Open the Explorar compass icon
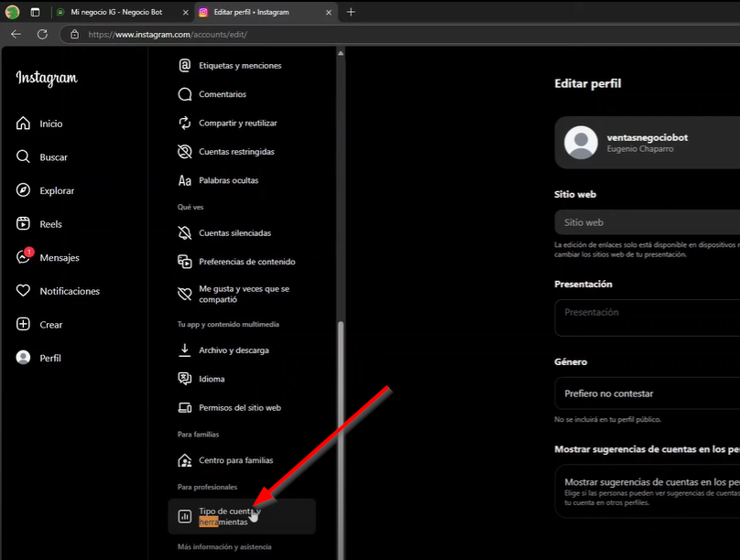Image resolution: width=740 pixels, height=560 pixels. [23, 190]
